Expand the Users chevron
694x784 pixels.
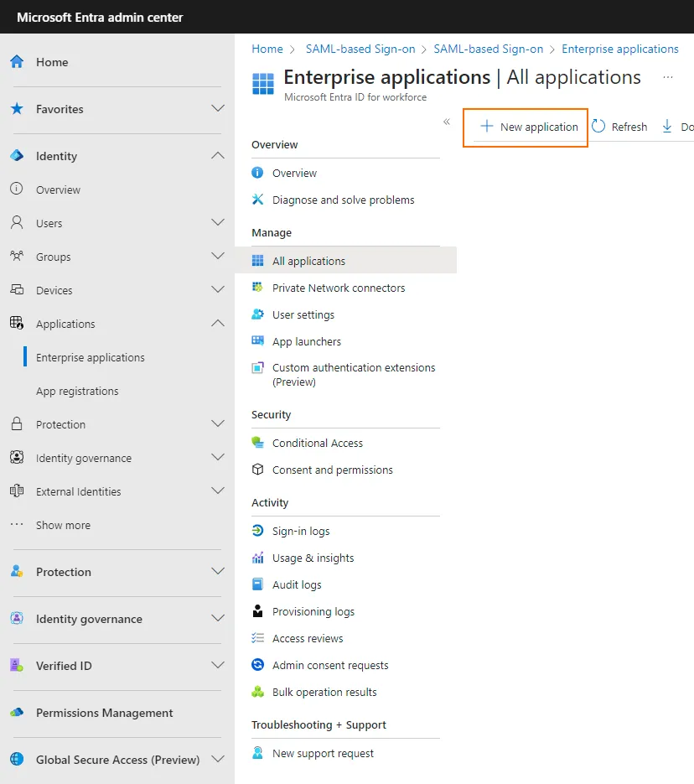(218, 222)
